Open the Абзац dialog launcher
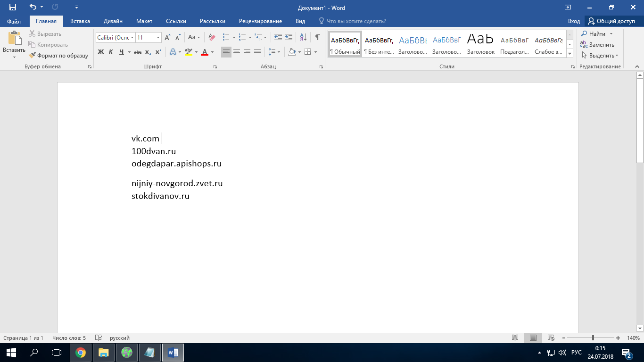 (x=321, y=67)
